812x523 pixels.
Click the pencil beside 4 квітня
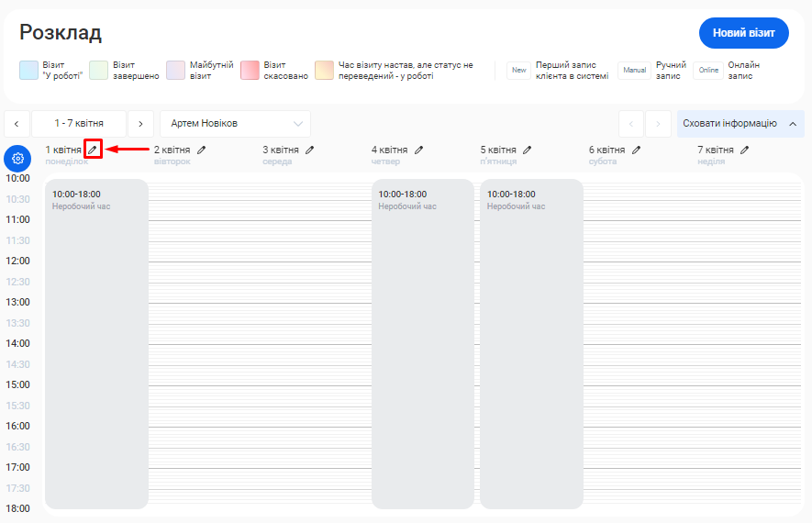(419, 150)
